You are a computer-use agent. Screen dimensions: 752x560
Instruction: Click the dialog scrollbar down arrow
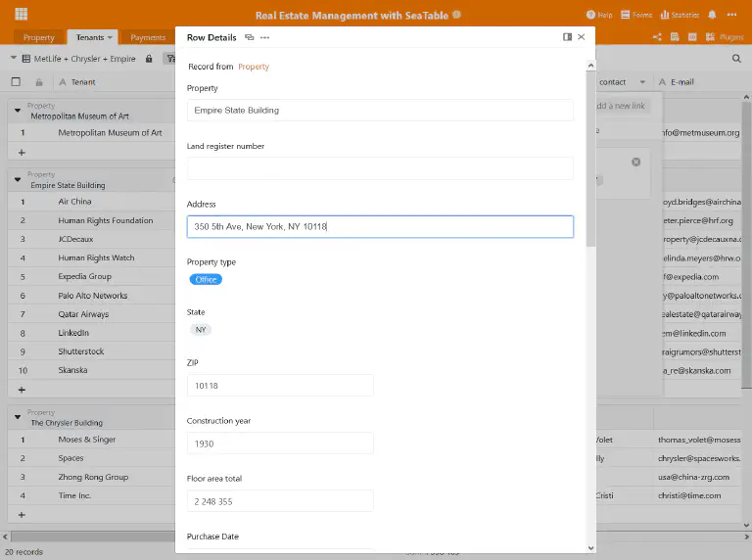(x=590, y=547)
